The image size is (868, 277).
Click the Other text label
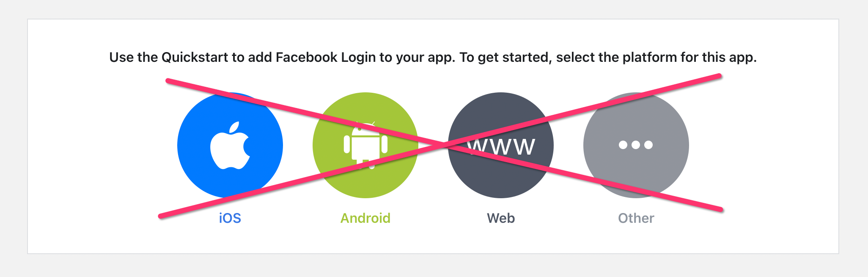pos(636,218)
